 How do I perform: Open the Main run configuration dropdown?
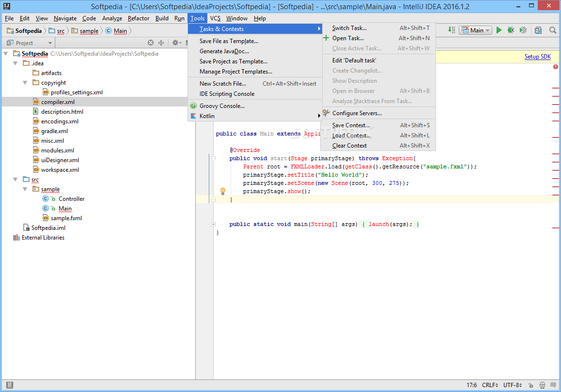pos(475,30)
